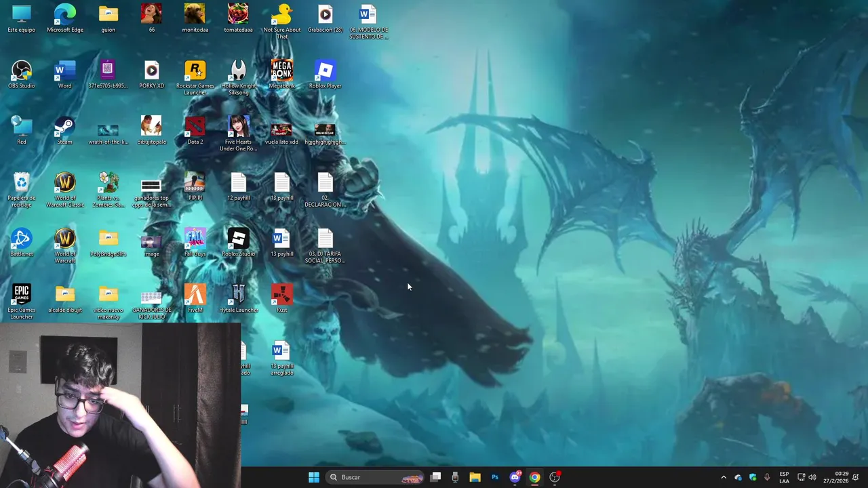
Task: Launch FiveM
Action: tap(195, 298)
